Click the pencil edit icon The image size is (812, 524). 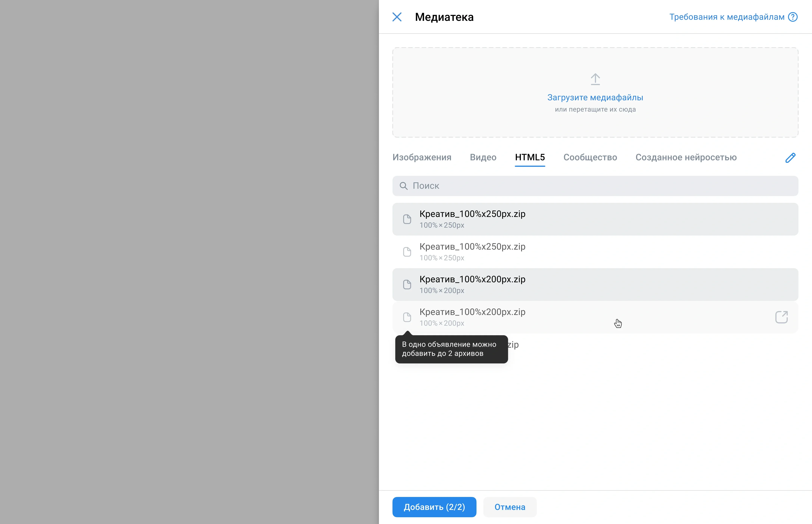[790, 158]
